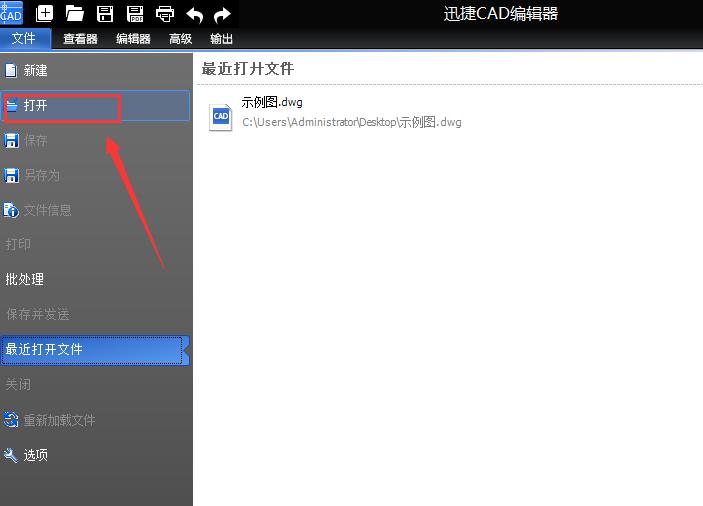Image resolution: width=703 pixels, height=506 pixels.
Task: Redo with the right arrow icon
Action: tap(222, 15)
